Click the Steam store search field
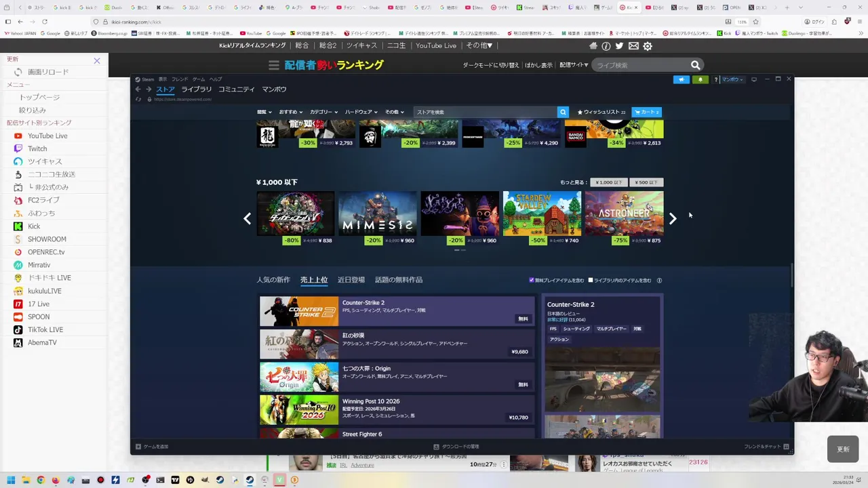868x488 pixels. [x=486, y=112]
